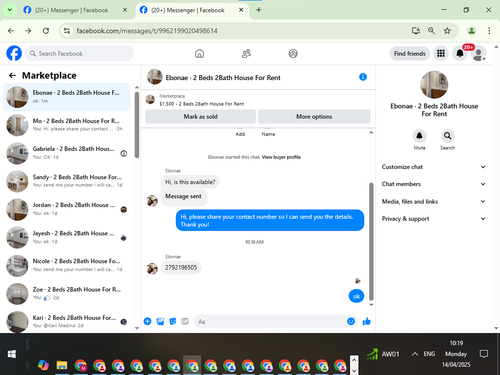Image resolution: width=500 pixels, height=375 pixels.
Task: Show hidden system tray icons
Action: point(415,354)
